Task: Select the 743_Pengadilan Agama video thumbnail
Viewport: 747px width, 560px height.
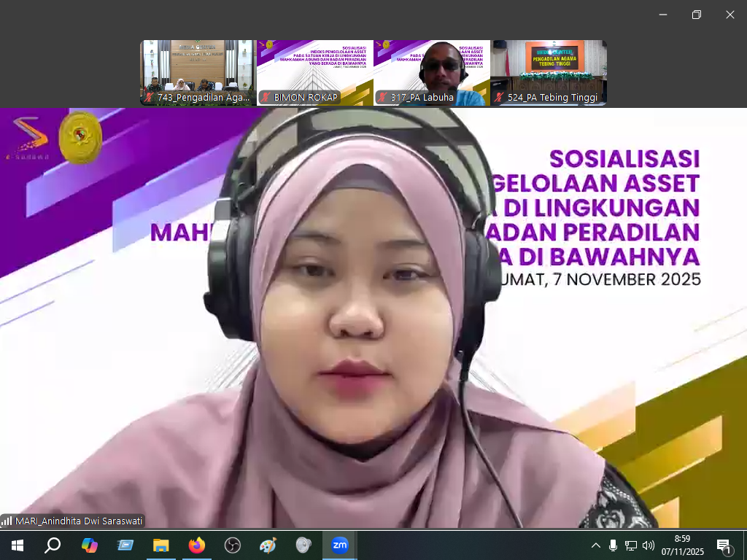Action: click(198, 73)
